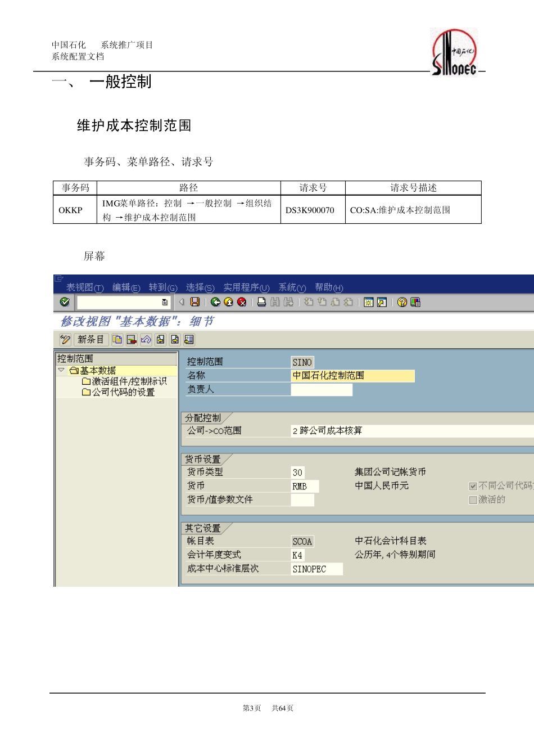The height and width of the screenshot is (756, 534).
Task: Select 激活组件/控制标识 tree item
Action: point(124,381)
